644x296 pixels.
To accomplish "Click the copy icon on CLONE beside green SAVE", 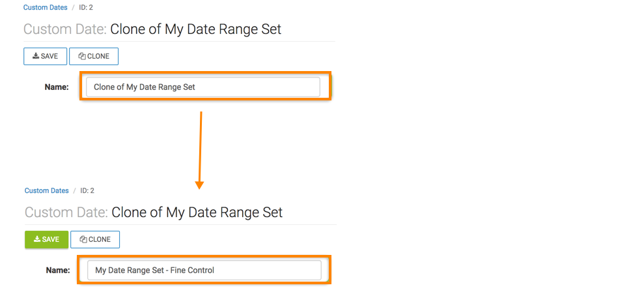I will click(83, 239).
